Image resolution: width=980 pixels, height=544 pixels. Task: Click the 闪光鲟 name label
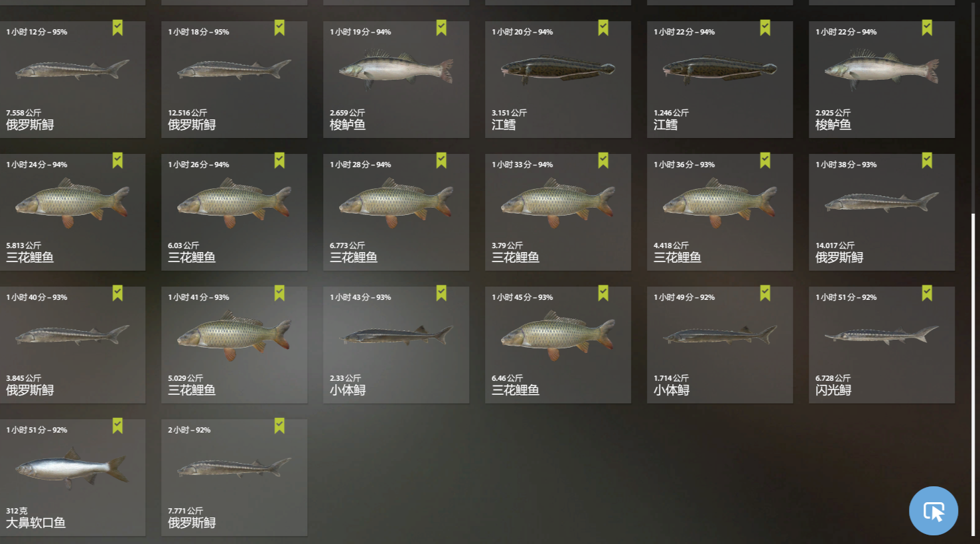pos(833,390)
